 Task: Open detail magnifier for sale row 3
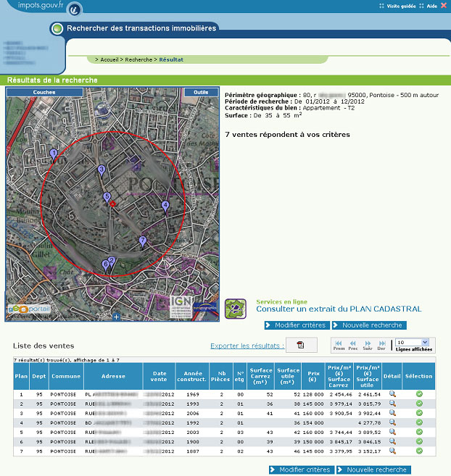392,413
